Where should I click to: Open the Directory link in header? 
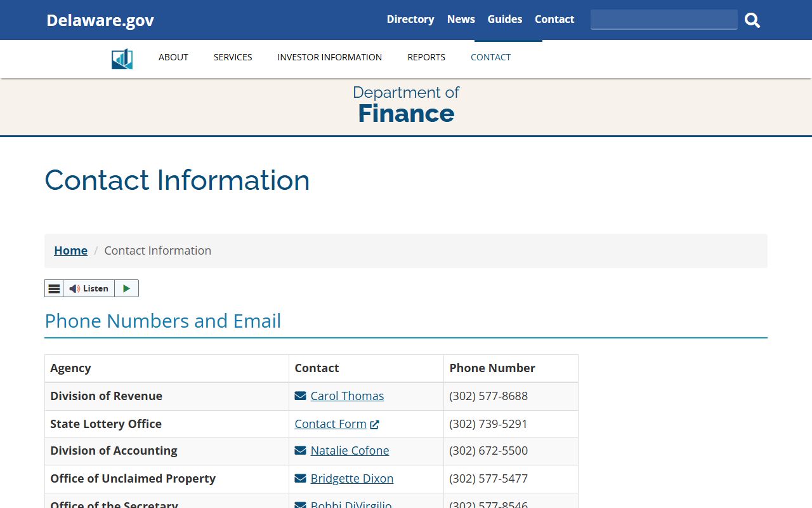(x=410, y=19)
